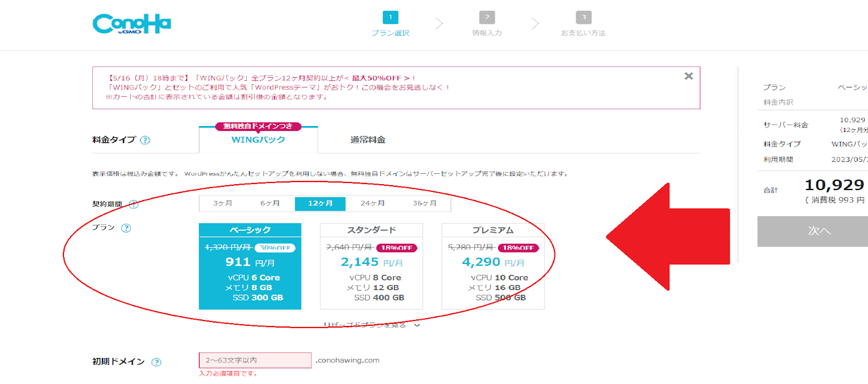Select the 12ヶ月 contract period
Screen dimensions: 868x384
pos(320,203)
